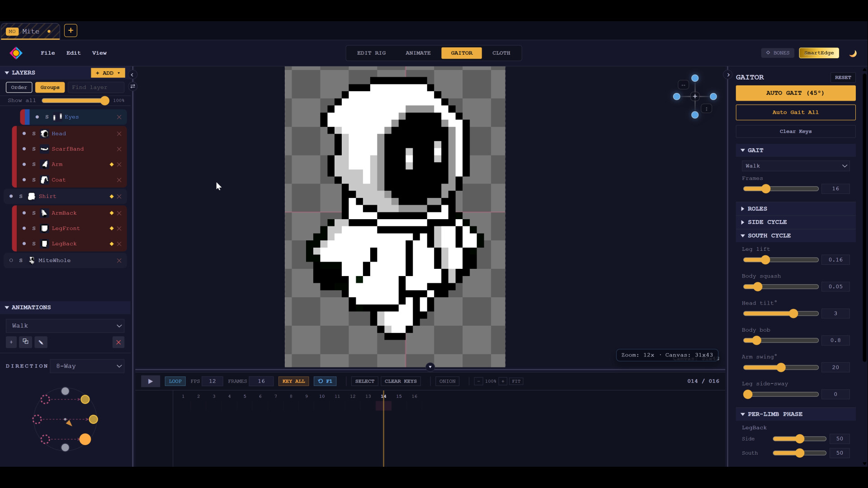This screenshot has height=488, width=868.
Task: Click AUTO GAIT (45°) button
Action: pos(796,93)
